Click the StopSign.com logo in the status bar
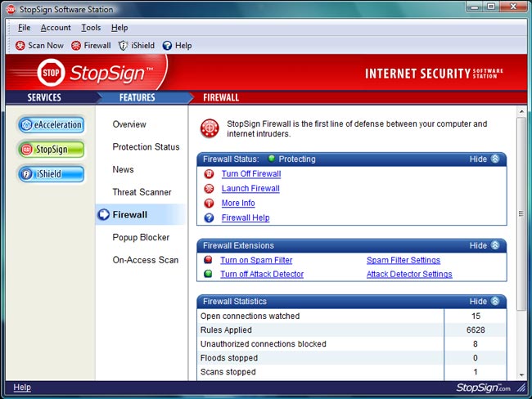 pyautogui.click(x=483, y=388)
